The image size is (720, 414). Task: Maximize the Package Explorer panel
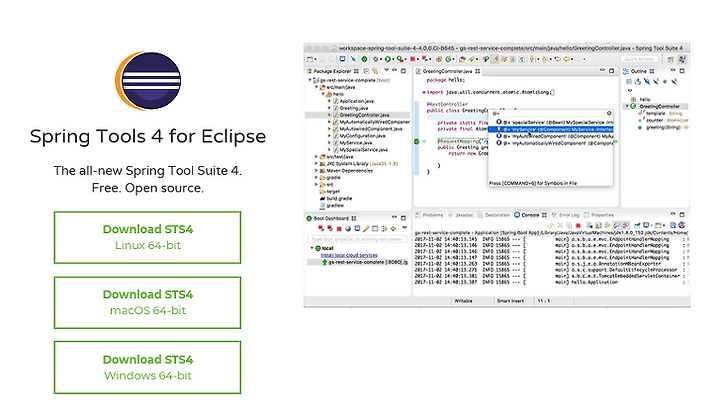[x=403, y=71]
